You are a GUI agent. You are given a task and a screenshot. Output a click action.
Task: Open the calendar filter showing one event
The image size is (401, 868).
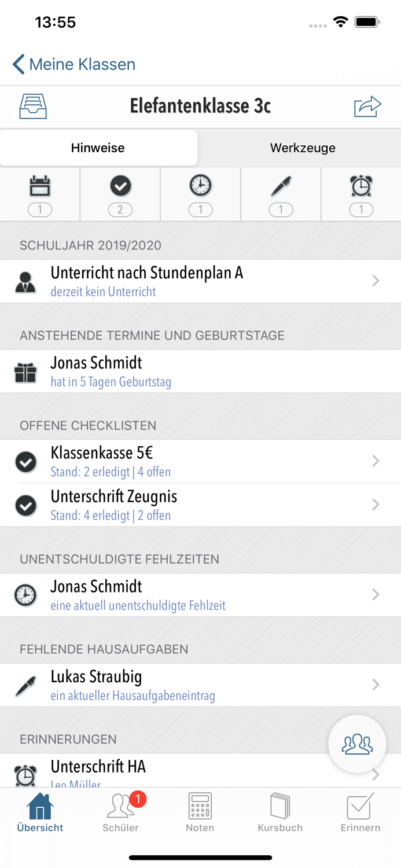tap(39, 186)
